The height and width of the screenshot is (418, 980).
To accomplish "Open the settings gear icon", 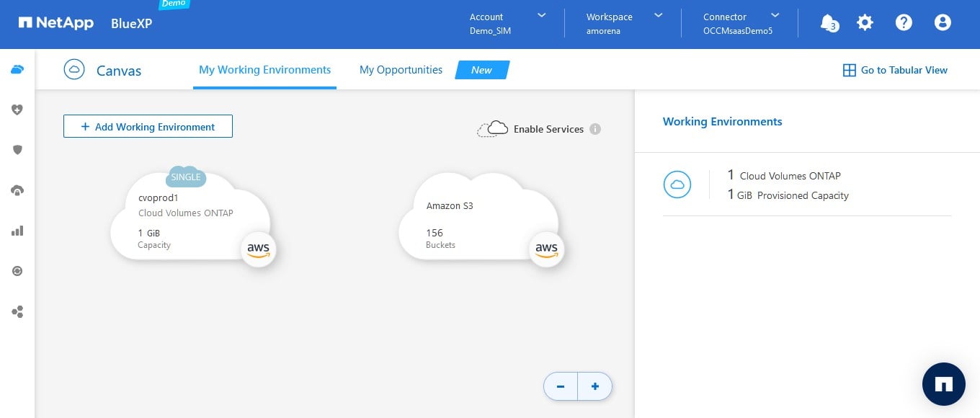I will (x=865, y=23).
